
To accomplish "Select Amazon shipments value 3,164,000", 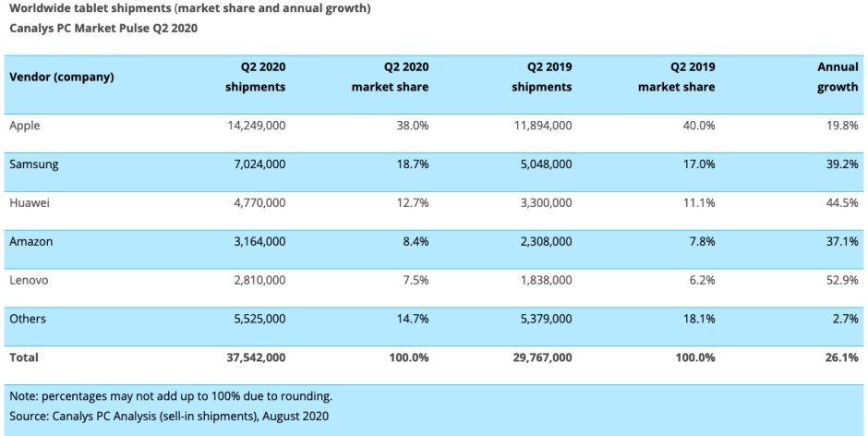I will coord(259,241).
